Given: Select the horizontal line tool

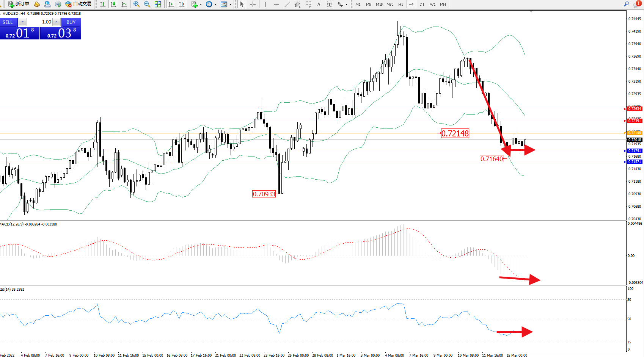Looking at the screenshot, I should [x=276, y=4].
